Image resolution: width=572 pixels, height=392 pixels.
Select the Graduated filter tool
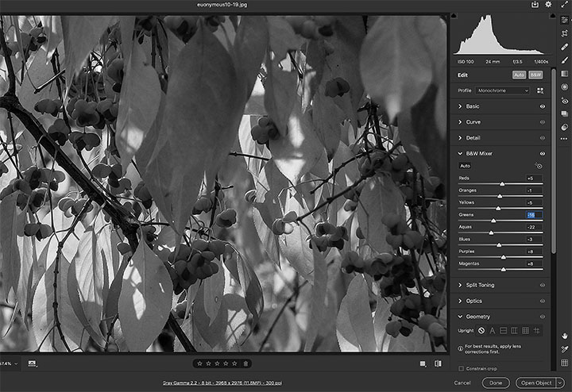click(564, 73)
